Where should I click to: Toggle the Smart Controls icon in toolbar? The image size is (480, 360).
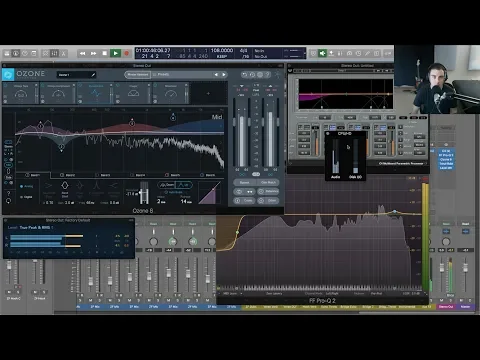point(45,53)
